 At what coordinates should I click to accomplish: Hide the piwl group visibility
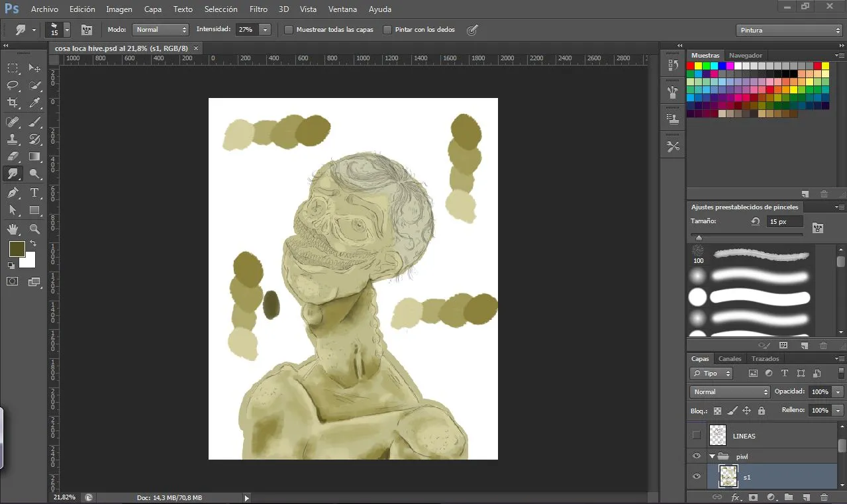(696, 456)
